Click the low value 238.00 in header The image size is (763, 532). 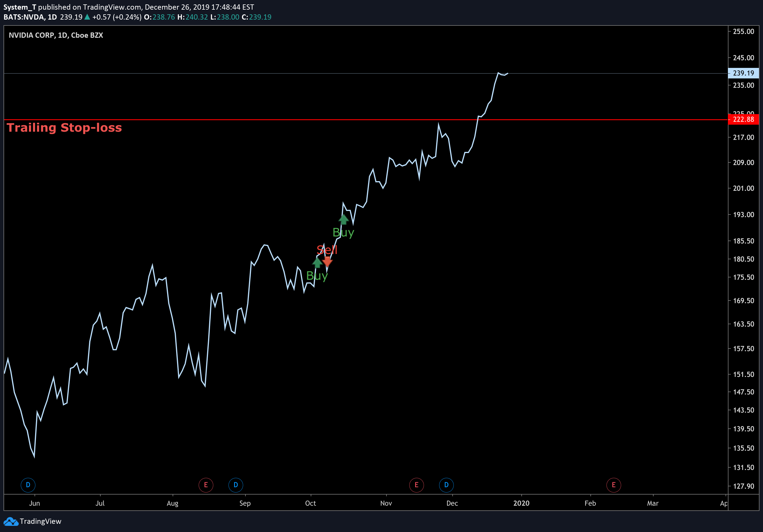(x=228, y=17)
